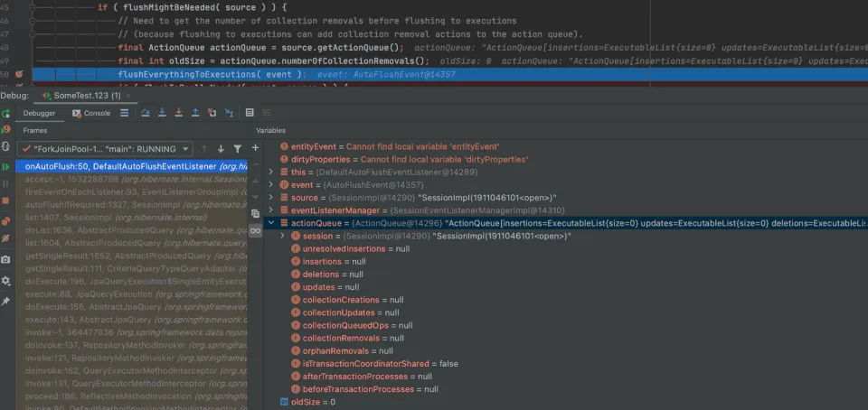Switch to the Console tab
Image resolution: width=868 pixels, height=410 pixels.
tap(92, 113)
